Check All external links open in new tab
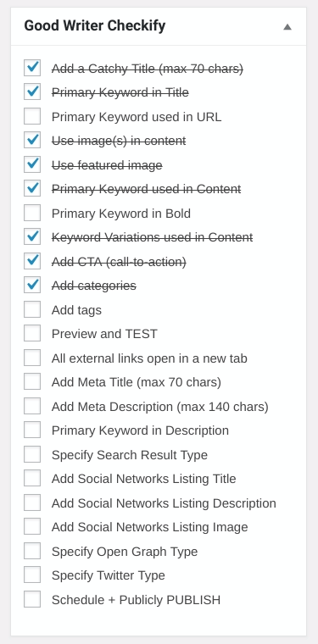The image size is (318, 644). (32, 358)
